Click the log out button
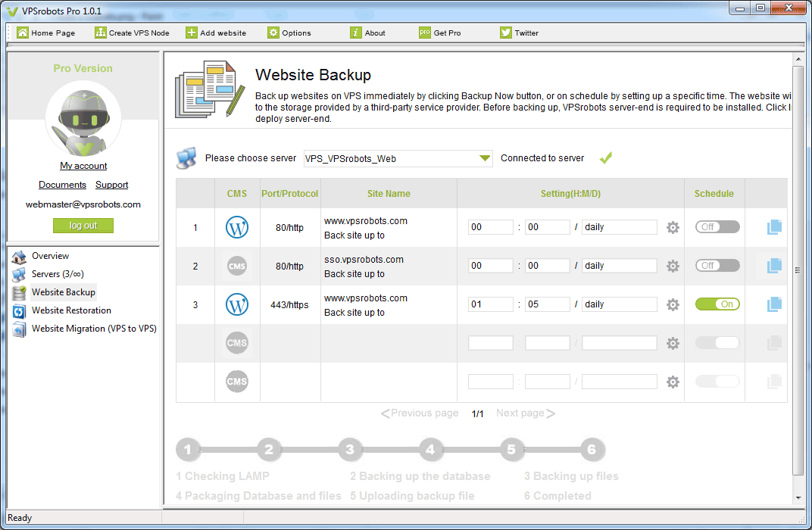This screenshot has height=530, width=812. [x=83, y=226]
